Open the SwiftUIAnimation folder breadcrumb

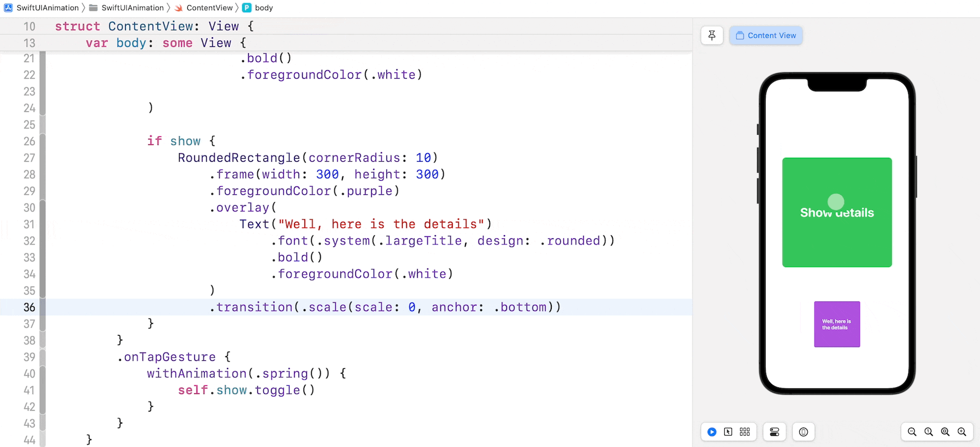132,8
